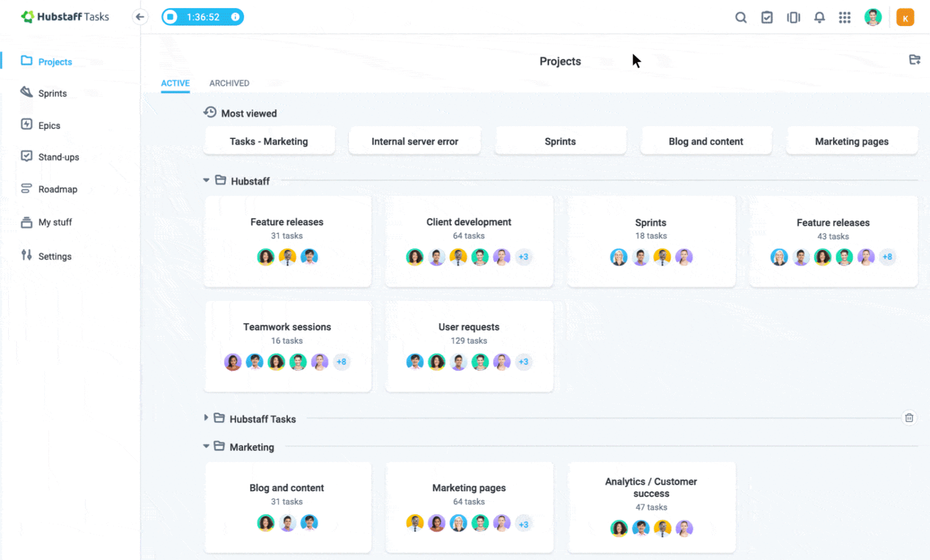Click first avatar on Feature releases 31 tasks
The height and width of the screenshot is (560, 930).
[x=266, y=257]
